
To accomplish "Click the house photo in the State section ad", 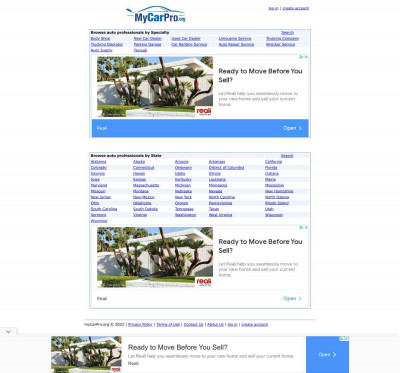I will click(x=155, y=257).
